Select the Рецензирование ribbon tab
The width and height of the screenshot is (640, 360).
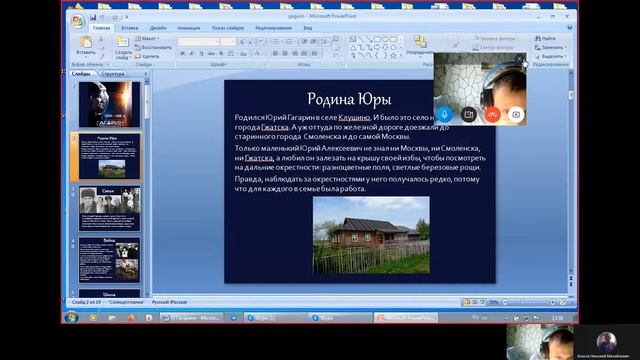[x=273, y=28]
